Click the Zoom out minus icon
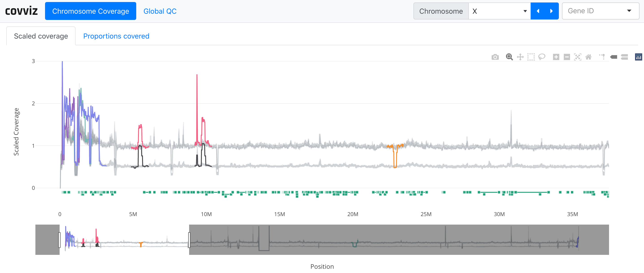Viewport: 644px width, 273px height. coord(567,57)
